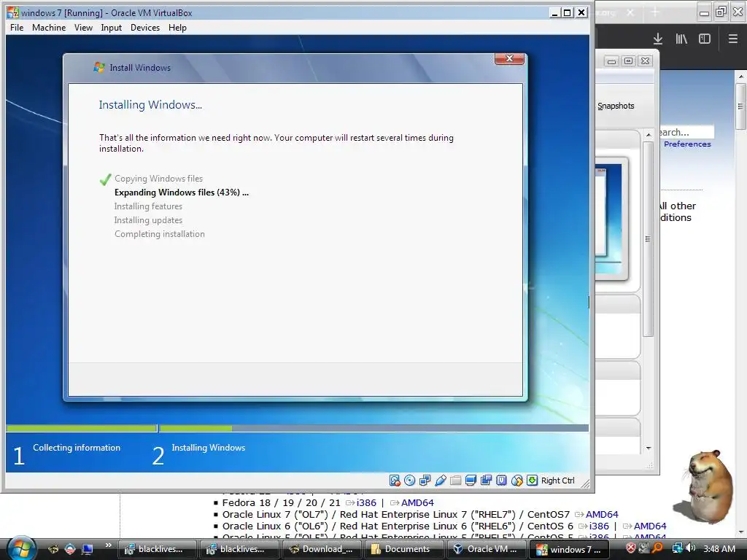This screenshot has height=560, width=747.
Task: Switch to the Download taskbar button
Action: tap(322, 549)
